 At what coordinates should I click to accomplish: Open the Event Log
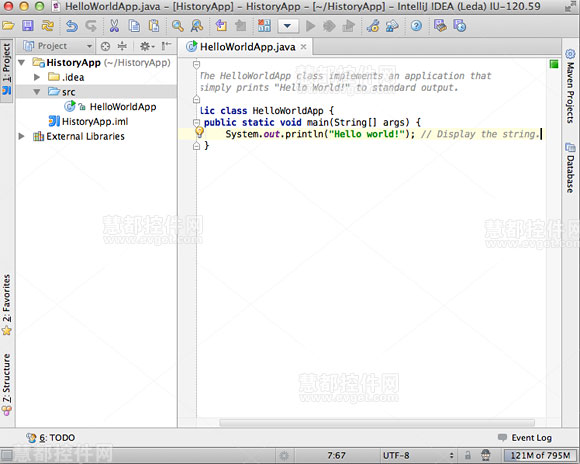(x=525, y=438)
